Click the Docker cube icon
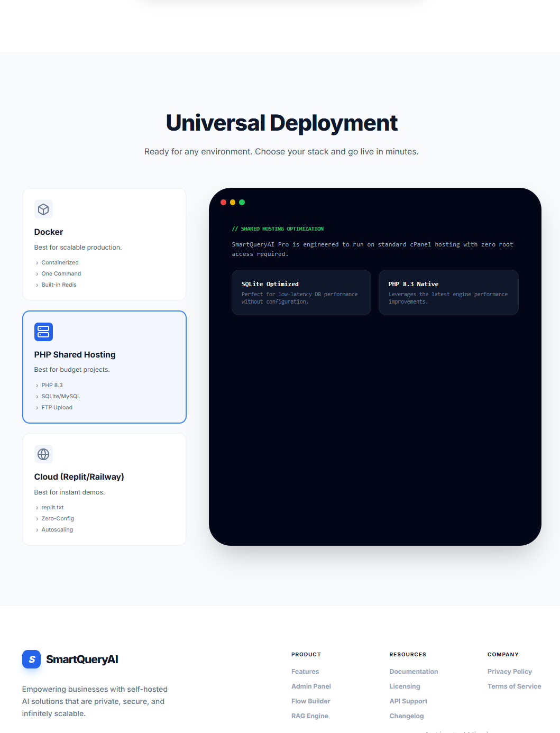Viewport: 560px width, 733px height. coord(43,209)
